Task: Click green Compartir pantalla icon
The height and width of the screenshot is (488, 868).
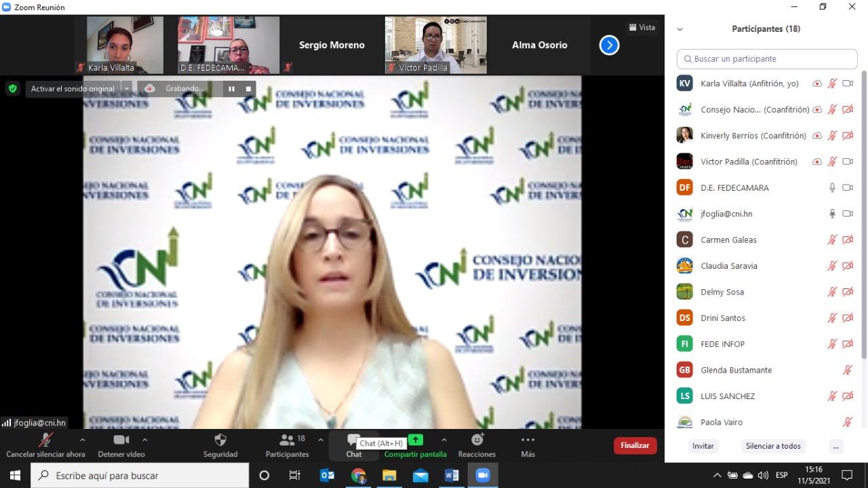Action: 415,440
